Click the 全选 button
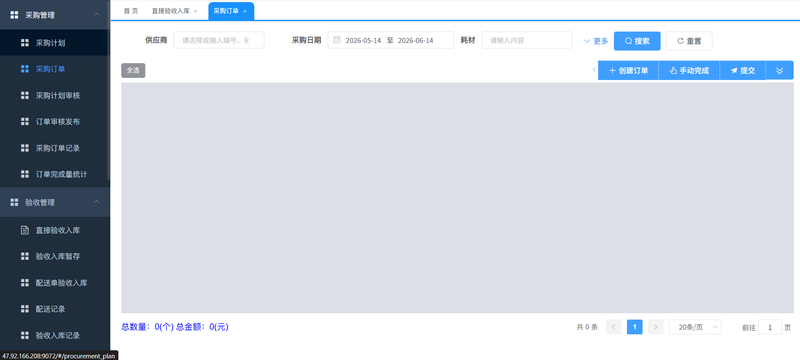800x360 pixels. [x=133, y=70]
